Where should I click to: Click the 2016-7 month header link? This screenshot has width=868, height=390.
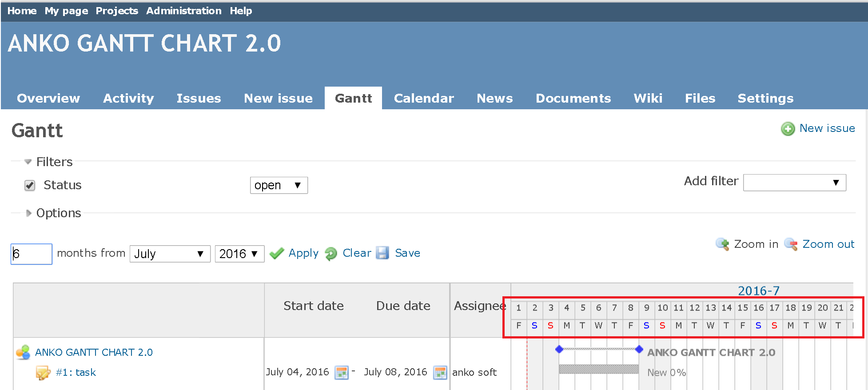pos(758,291)
